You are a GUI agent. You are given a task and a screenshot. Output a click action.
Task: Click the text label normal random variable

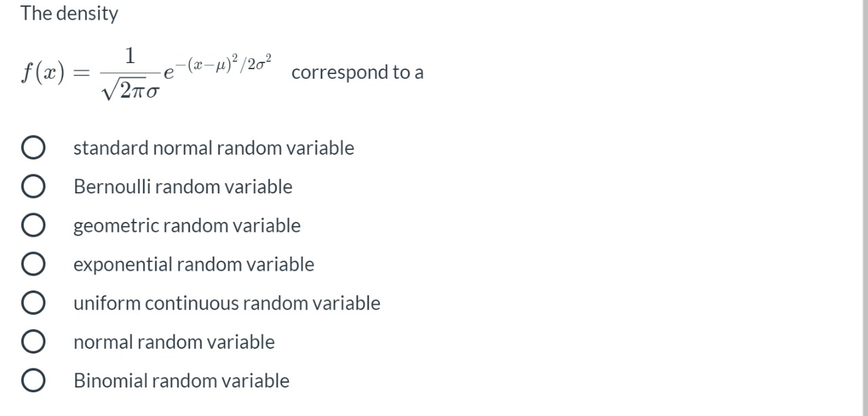point(174,342)
